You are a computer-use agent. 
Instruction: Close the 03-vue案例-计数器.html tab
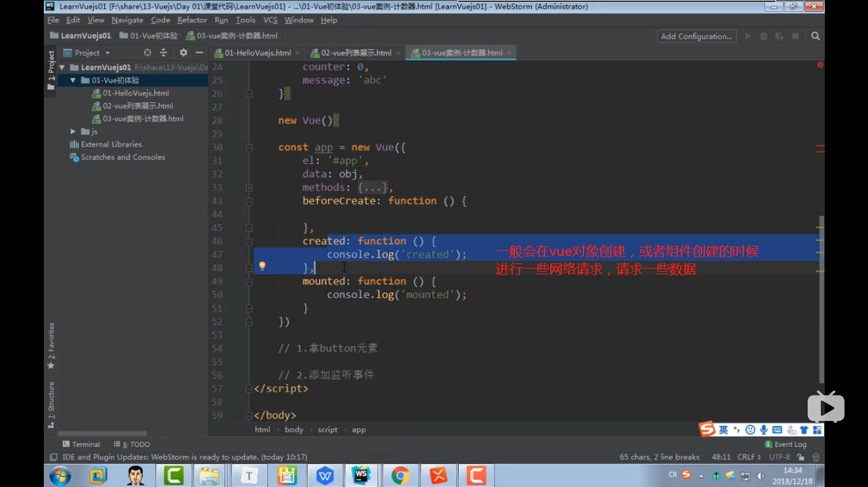[509, 53]
